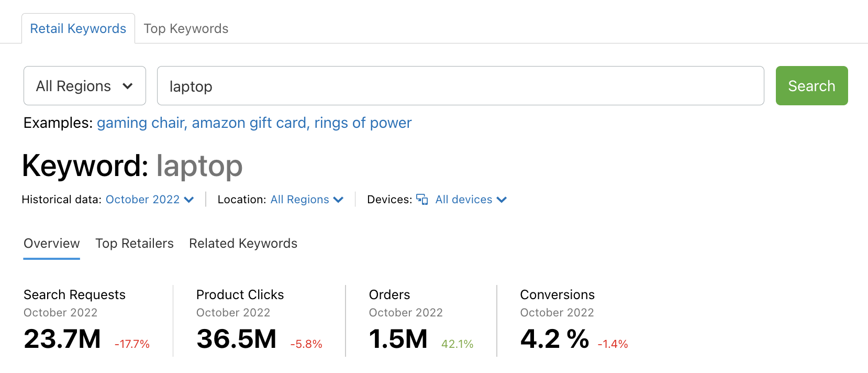
Task: Open the All Regions search dropdown
Action: [85, 85]
